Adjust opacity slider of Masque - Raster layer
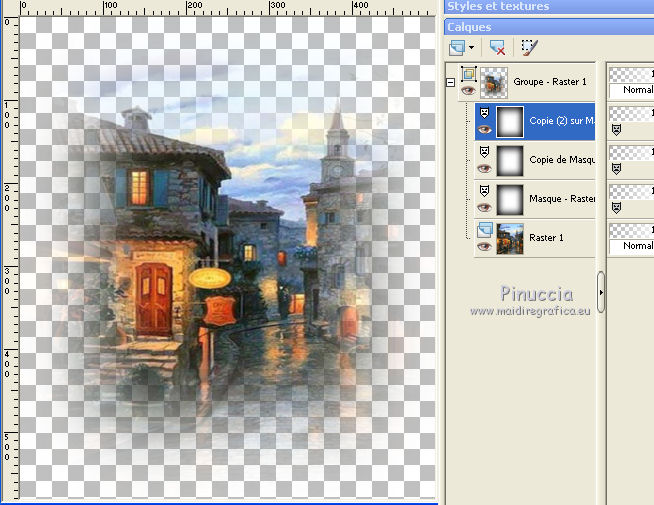 (631, 191)
